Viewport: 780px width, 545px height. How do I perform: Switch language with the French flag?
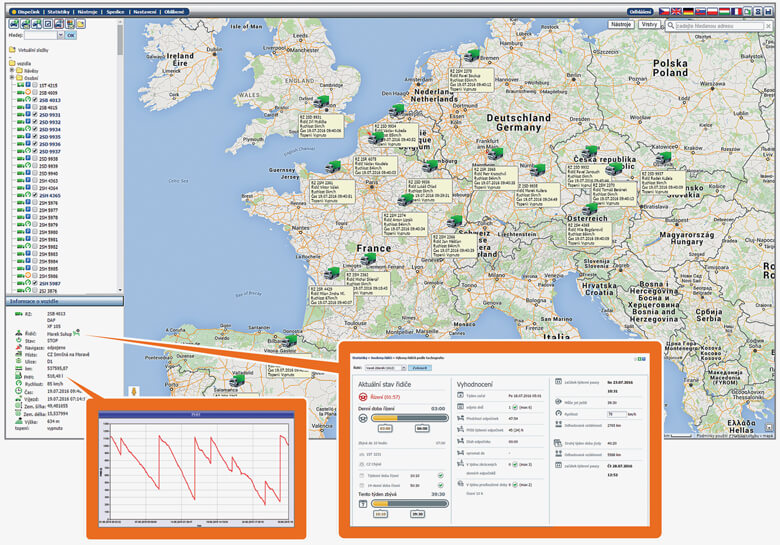[x=736, y=11]
